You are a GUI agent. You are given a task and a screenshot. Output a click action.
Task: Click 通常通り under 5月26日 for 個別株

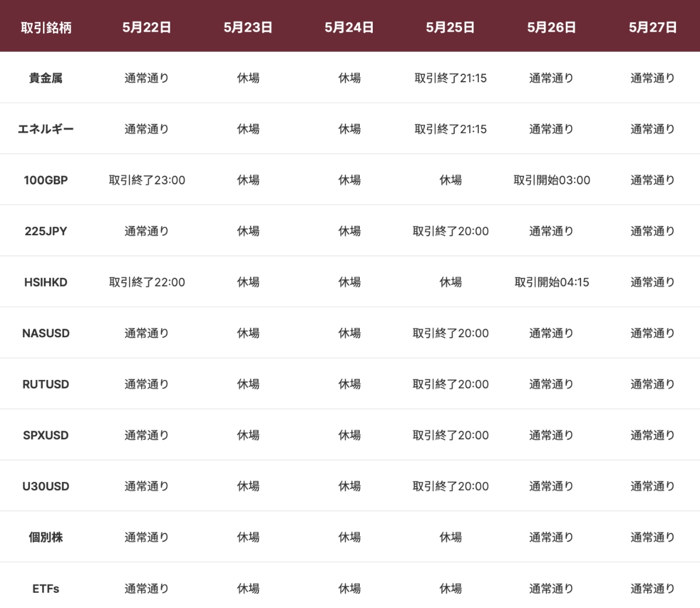coord(552,537)
